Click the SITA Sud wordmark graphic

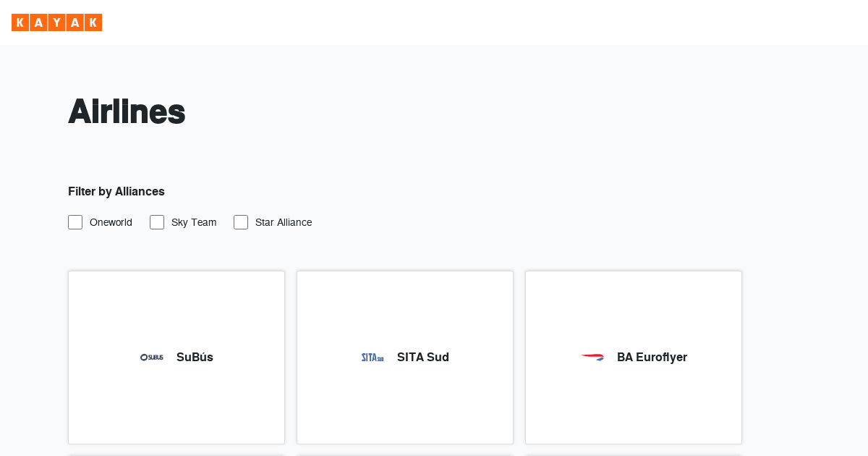coord(373,357)
